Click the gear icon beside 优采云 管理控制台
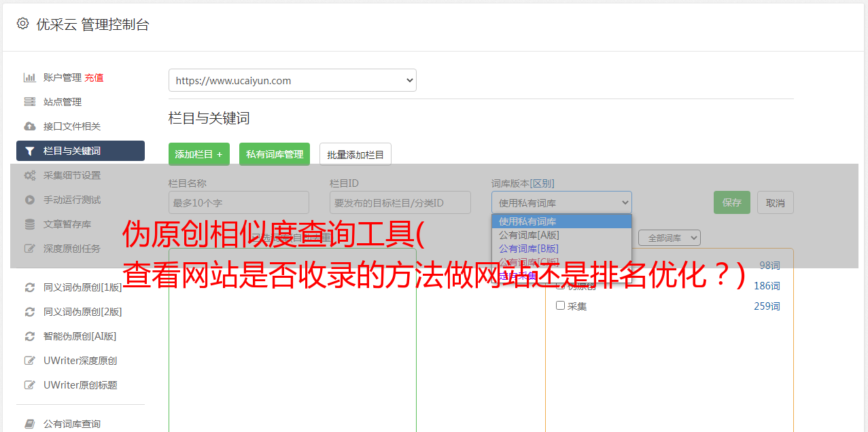 coord(22,24)
